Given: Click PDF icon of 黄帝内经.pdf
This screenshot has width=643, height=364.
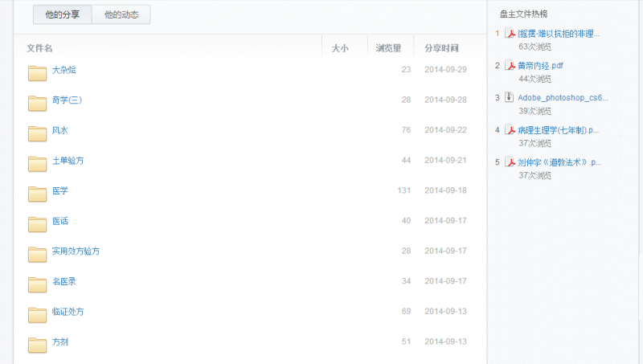Looking at the screenshot, I should (x=510, y=65).
